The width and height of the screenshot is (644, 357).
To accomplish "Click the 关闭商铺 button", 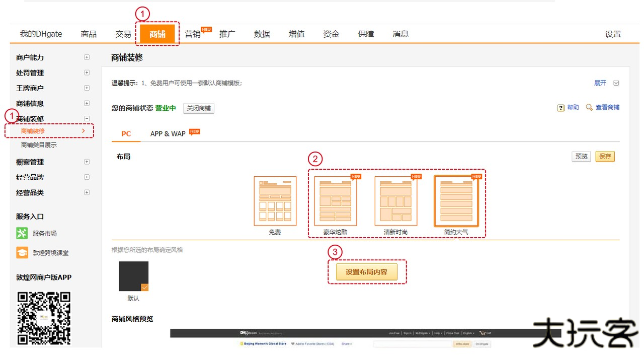I will pyautogui.click(x=199, y=108).
